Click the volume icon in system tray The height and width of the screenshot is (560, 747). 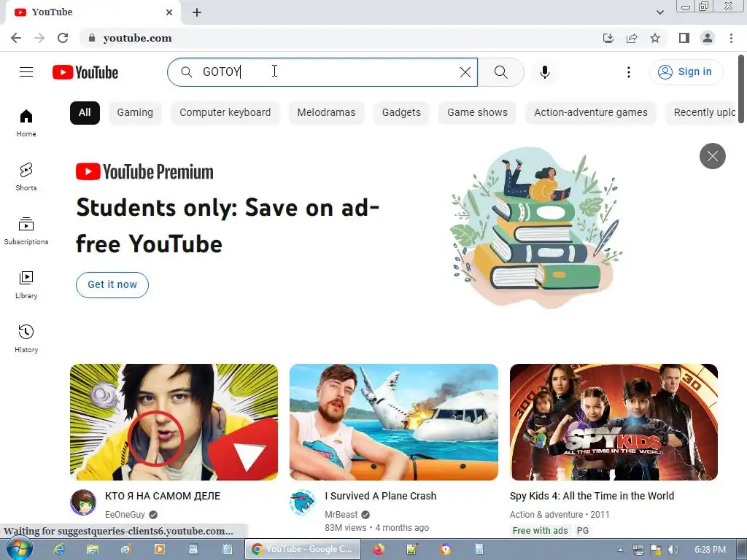click(x=673, y=550)
